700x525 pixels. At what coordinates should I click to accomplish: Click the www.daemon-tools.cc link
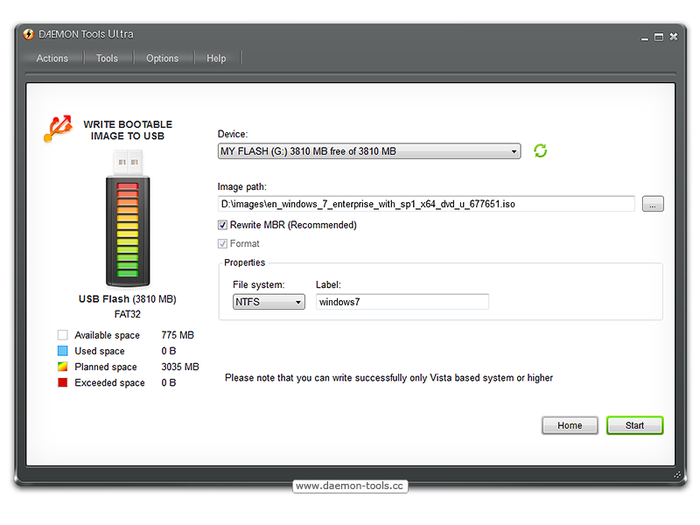tap(350, 486)
